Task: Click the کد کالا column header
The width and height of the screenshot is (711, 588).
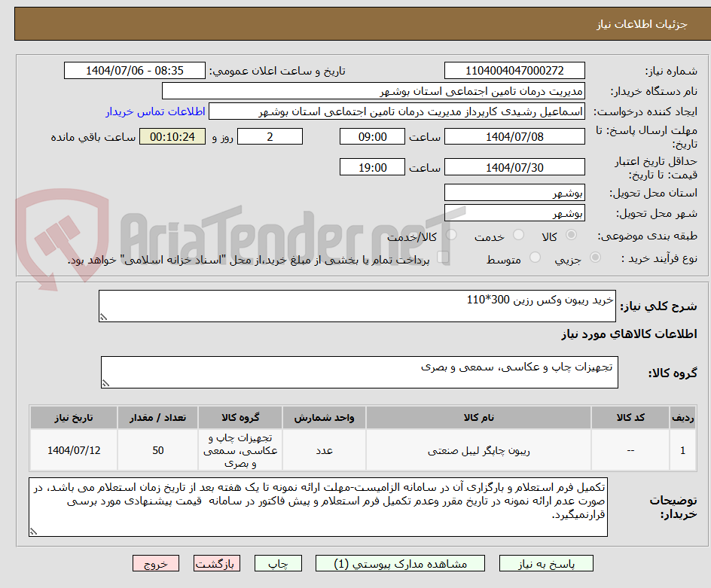Action: [630, 418]
